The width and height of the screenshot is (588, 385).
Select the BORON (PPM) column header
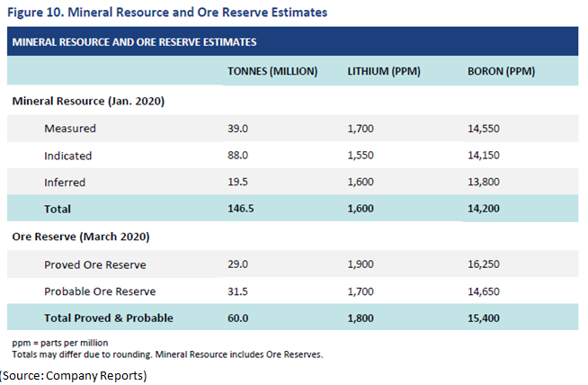click(x=501, y=71)
